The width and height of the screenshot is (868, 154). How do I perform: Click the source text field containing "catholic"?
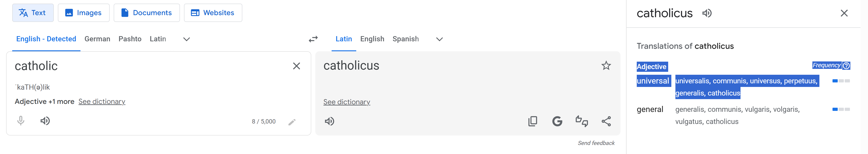pyautogui.click(x=135, y=66)
